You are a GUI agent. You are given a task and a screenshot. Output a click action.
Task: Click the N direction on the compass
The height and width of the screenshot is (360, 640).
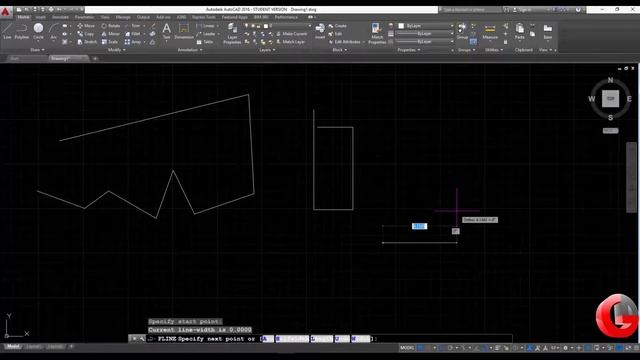coord(610,80)
